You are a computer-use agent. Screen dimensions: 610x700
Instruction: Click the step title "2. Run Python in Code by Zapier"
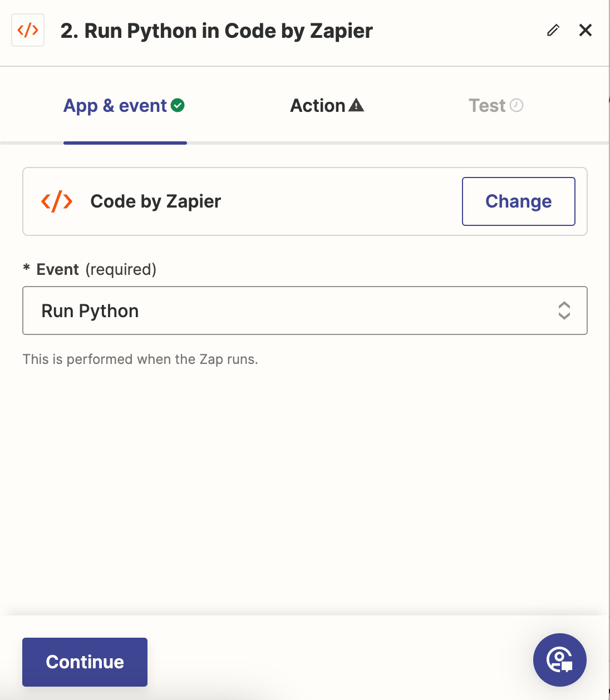217,31
